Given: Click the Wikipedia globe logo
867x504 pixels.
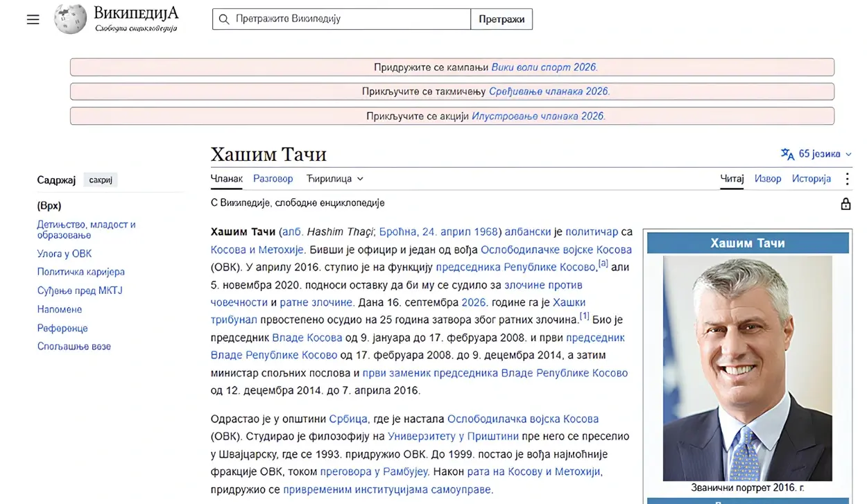Looking at the screenshot, I should point(70,19).
